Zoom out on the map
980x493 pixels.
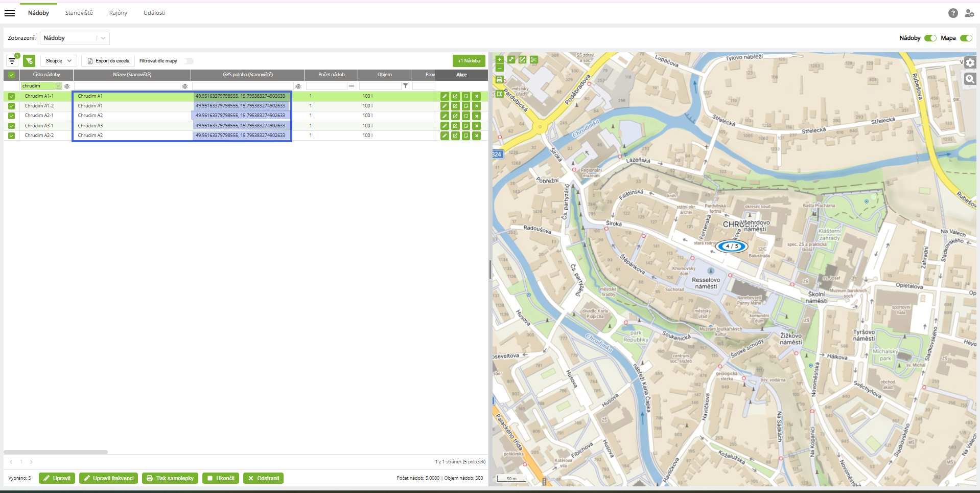[x=500, y=68]
